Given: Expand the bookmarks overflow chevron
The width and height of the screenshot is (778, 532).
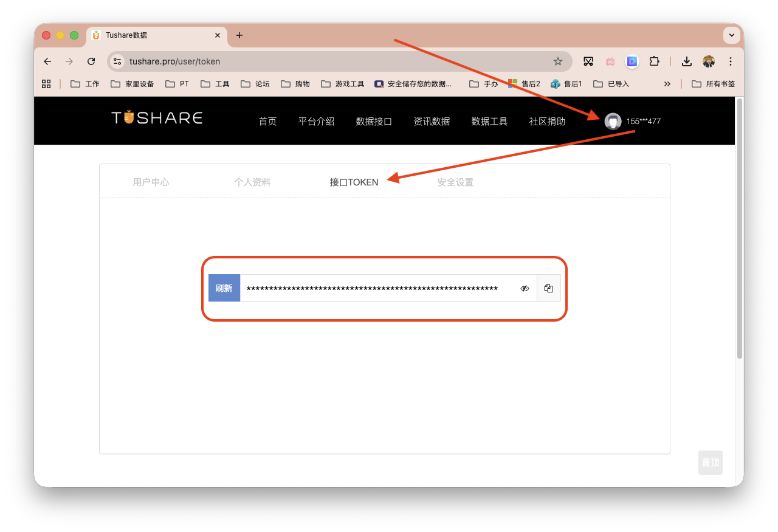Looking at the screenshot, I should coord(667,83).
